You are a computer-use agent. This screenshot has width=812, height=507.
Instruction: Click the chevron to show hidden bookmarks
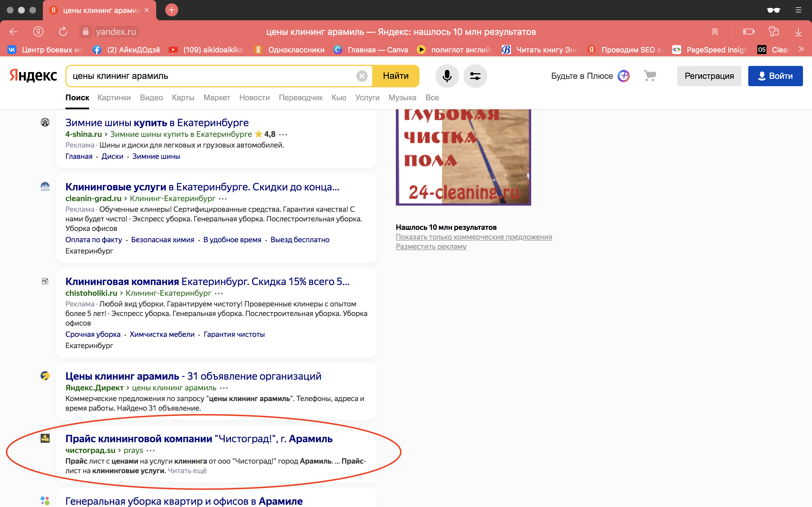801,49
